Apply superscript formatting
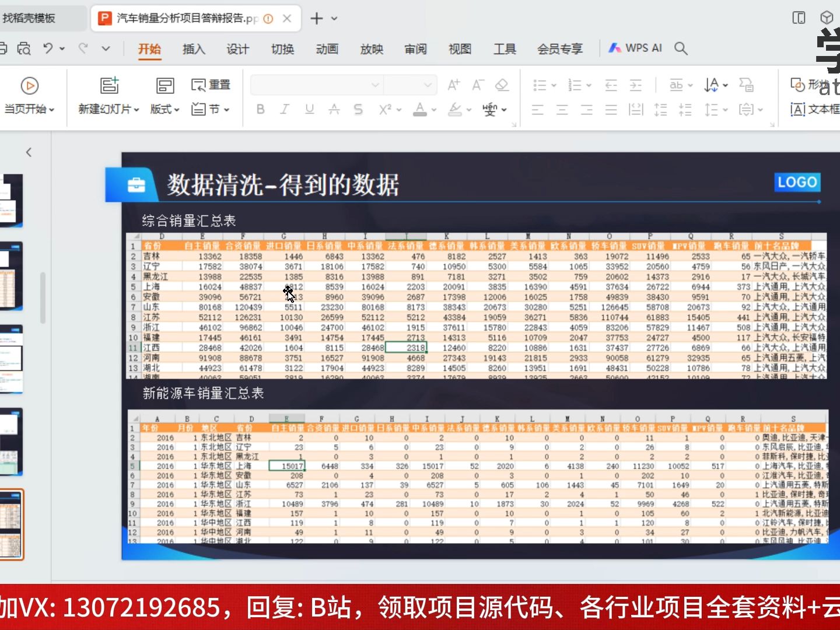The image size is (840, 630). [x=385, y=109]
